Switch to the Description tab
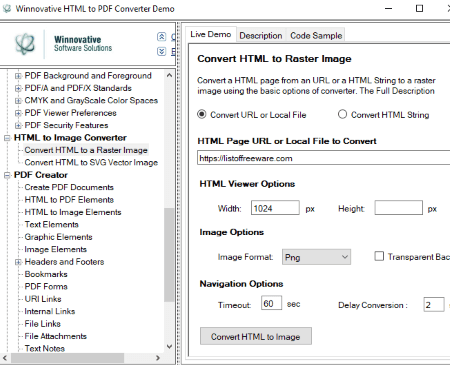The image size is (450, 366). (261, 35)
